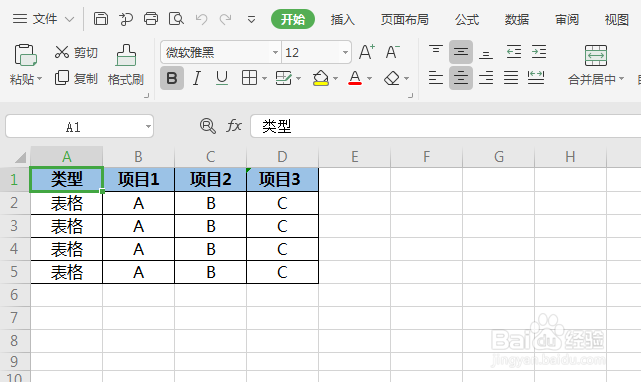Click distributed alignment icon
This screenshot has width=641, height=382.
[x=536, y=78]
